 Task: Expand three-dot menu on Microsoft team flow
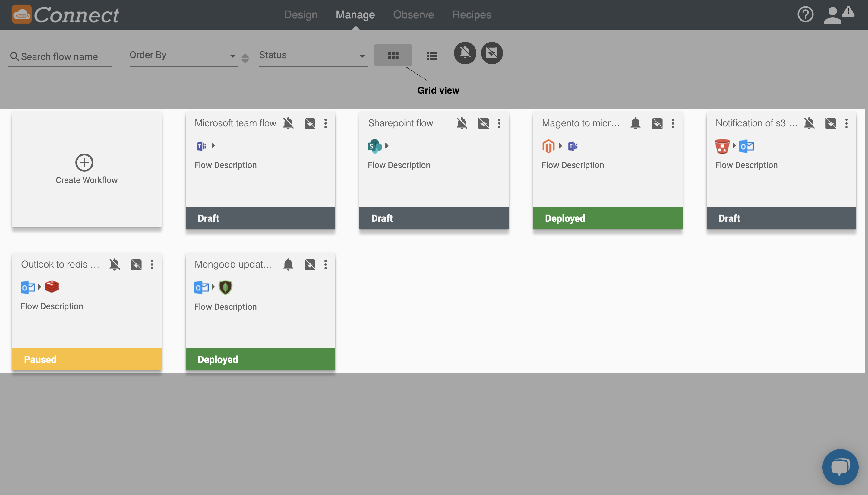click(326, 123)
